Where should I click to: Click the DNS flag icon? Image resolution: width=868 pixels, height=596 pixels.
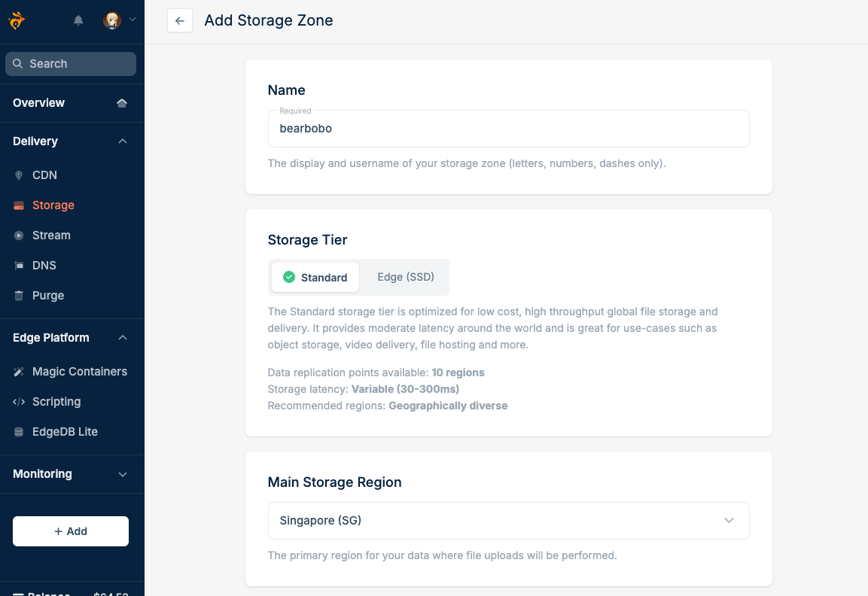(x=19, y=266)
